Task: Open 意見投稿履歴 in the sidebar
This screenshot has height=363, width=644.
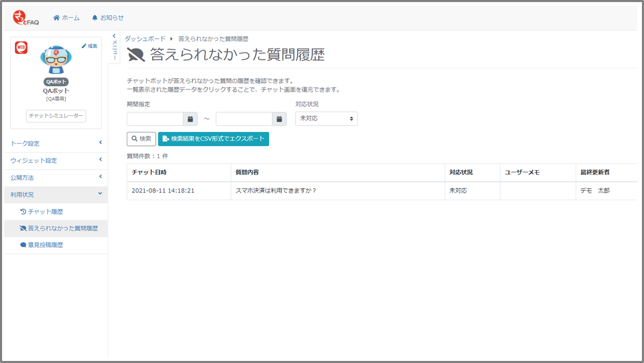Action: (45, 245)
